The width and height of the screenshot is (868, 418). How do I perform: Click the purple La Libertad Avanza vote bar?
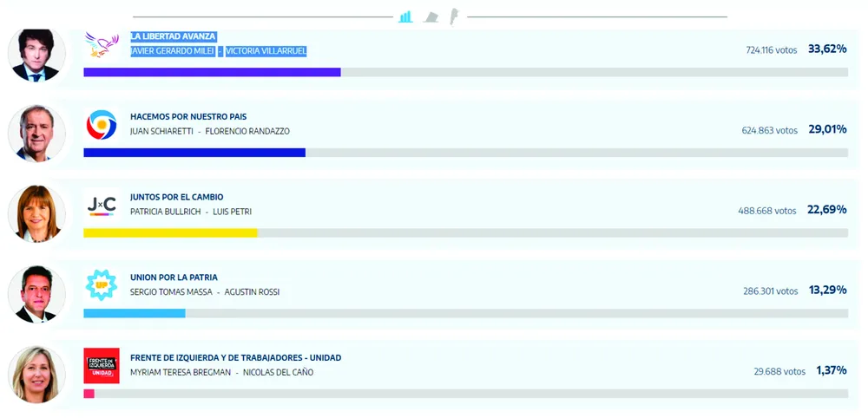[x=212, y=72]
